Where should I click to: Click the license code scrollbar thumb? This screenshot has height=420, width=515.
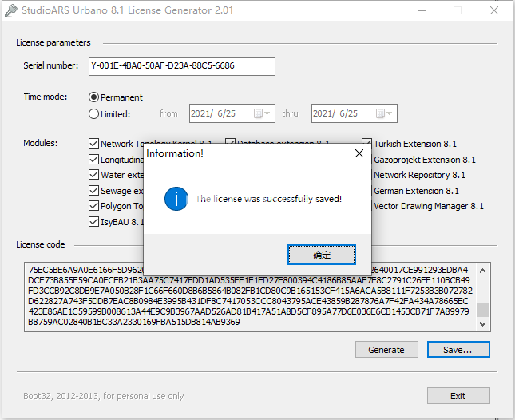pyautogui.click(x=482, y=310)
